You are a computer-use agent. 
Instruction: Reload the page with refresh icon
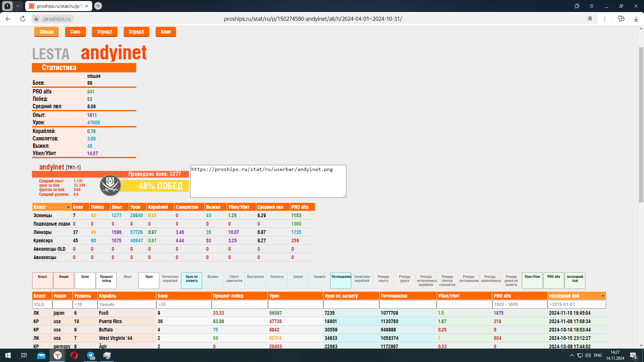(23, 19)
